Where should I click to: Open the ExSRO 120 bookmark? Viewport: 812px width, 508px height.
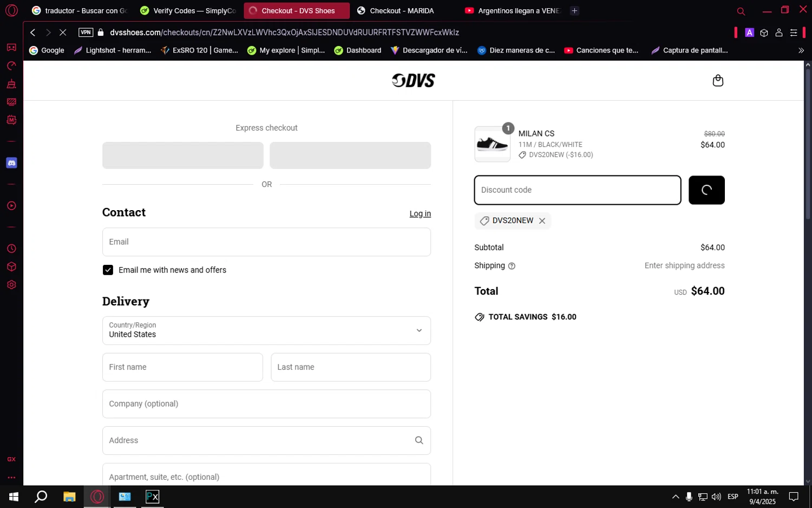199,50
